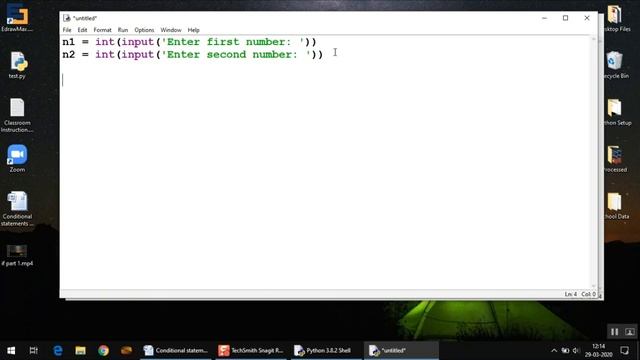The height and width of the screenshot is (360, 640).
Task: Open the clock showing 12:14
Action: pyautogui.click(x=598, y=351)
